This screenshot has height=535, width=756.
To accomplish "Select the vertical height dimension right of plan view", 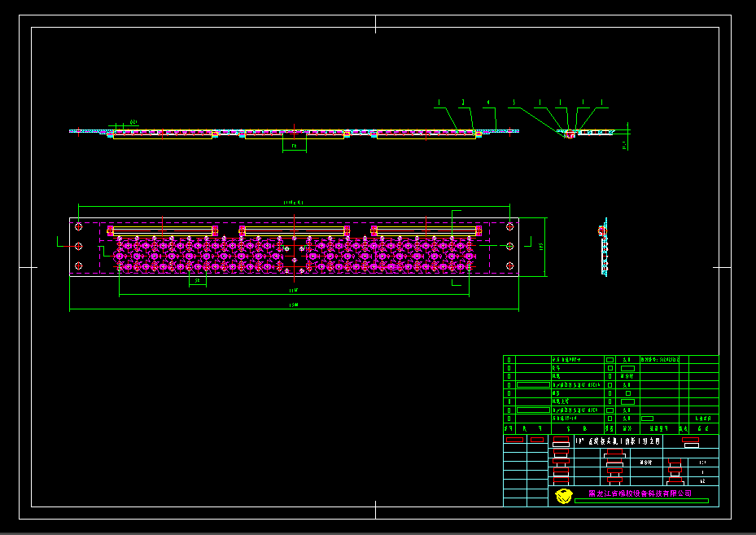I will [544, 247].
